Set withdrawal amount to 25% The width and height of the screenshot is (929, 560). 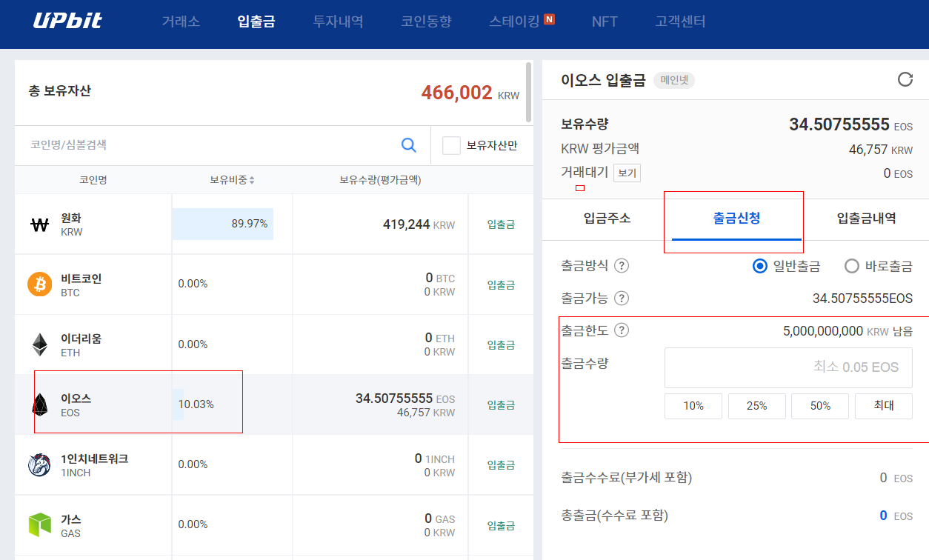[756, 406]
